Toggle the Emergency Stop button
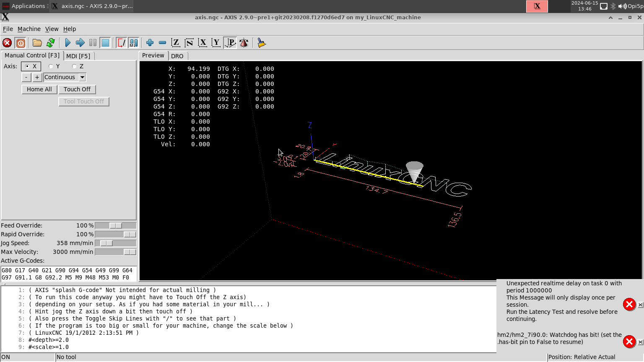The height and width of the screenshot is (362, 644). point(7,43)
